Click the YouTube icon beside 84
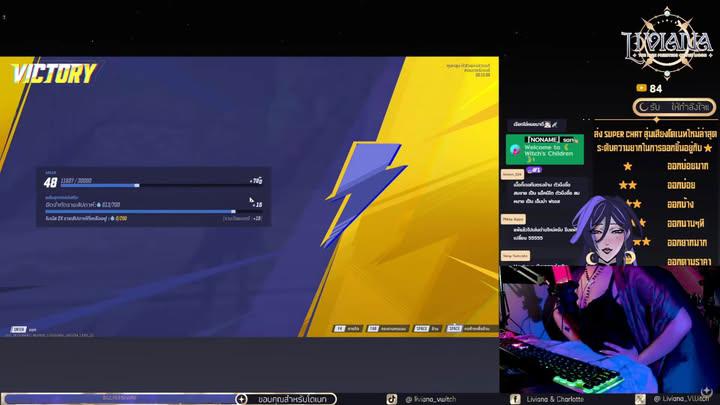Screen dimensions: 720x405 click(641, 89)
